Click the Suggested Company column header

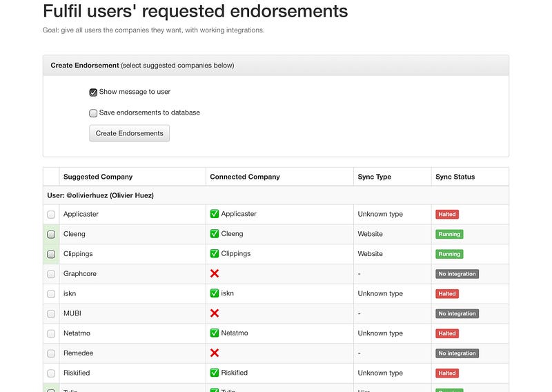[98, 177]
